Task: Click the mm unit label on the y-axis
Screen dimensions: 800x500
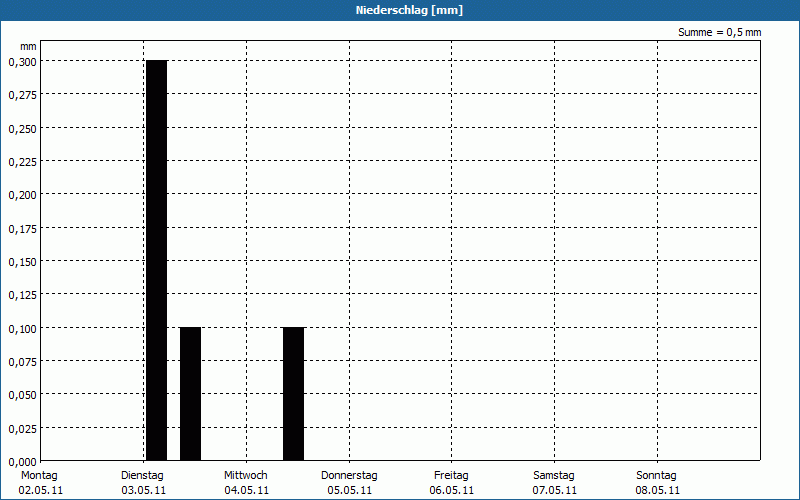Action: (28, 46)
